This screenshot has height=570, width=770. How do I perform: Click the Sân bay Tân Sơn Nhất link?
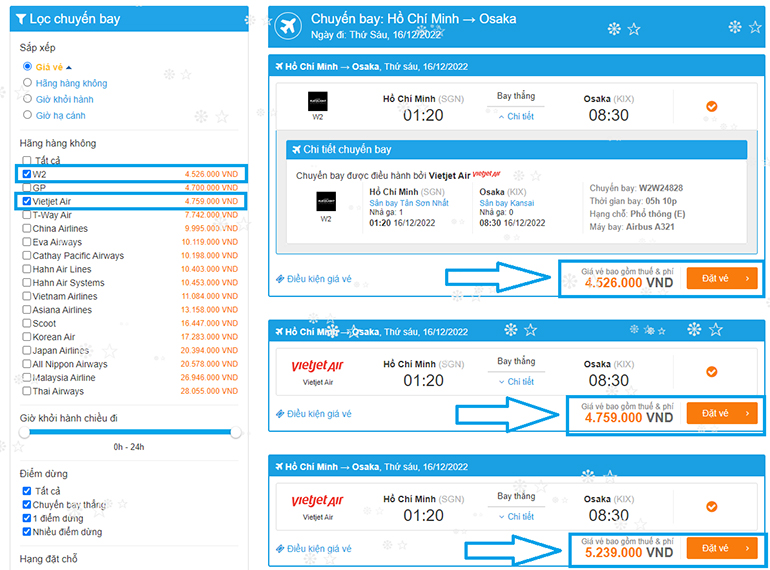(409, 203)
